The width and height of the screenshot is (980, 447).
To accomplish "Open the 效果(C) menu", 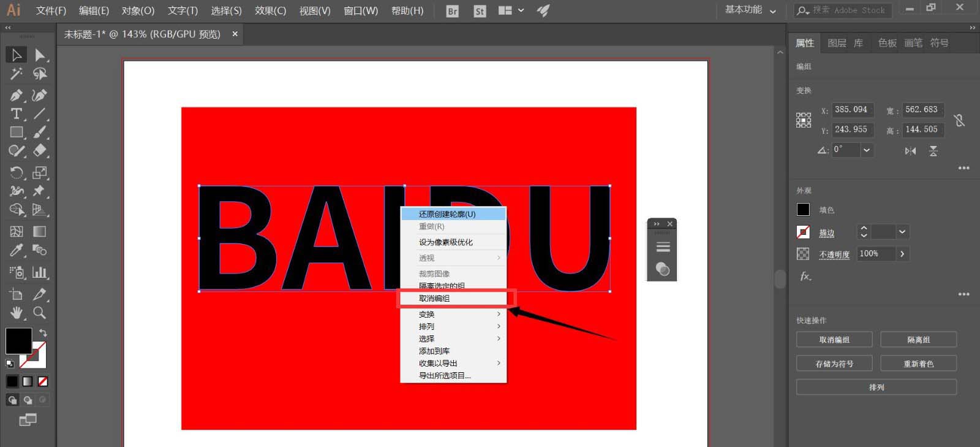I will (x=270, y=10).
